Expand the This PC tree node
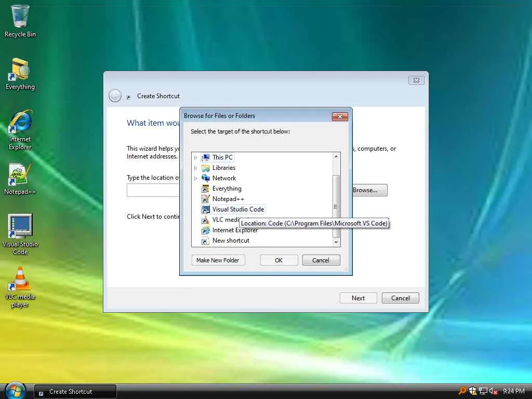The width and height of the screenshot is (532, 399). pos(195,157)
